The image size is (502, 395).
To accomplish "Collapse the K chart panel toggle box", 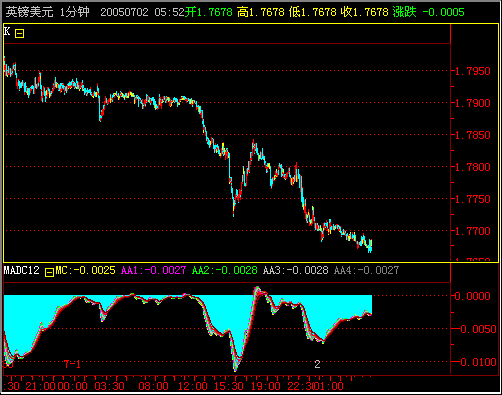I will point(19,34).
